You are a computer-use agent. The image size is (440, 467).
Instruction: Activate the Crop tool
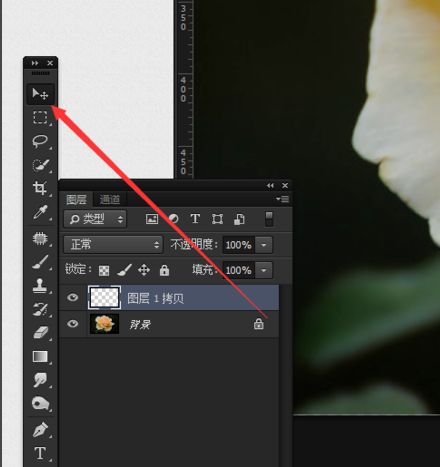tap(40, 188)
